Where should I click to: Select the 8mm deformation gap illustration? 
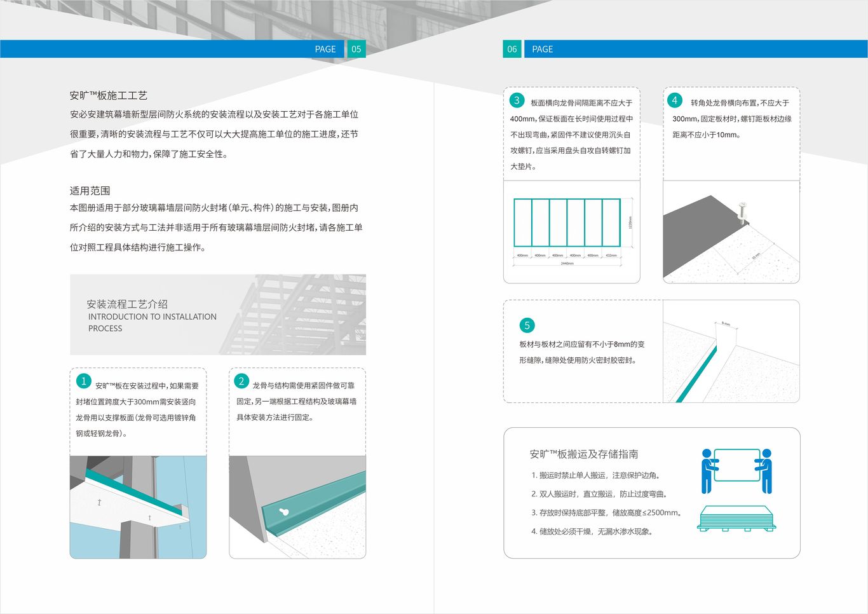731,351
